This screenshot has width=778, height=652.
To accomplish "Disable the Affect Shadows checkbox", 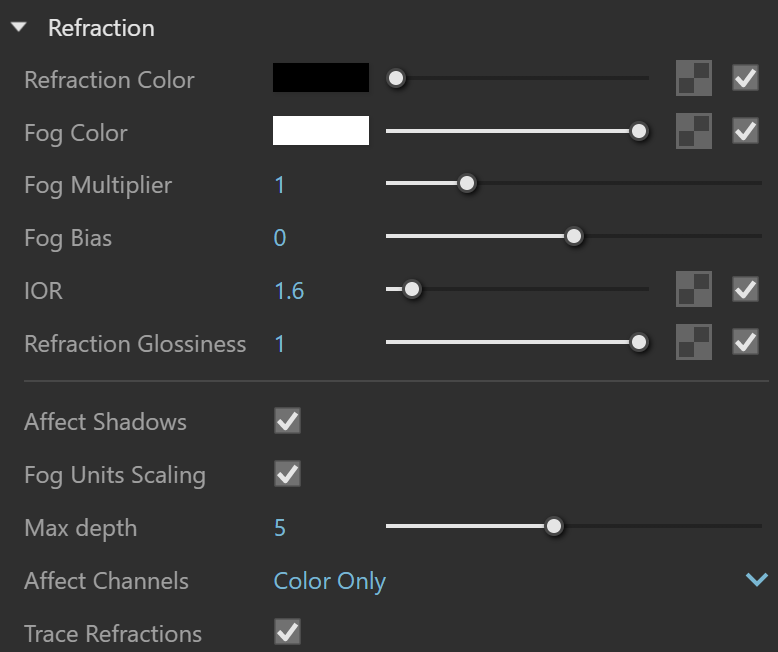I will [x=287, y=421].
